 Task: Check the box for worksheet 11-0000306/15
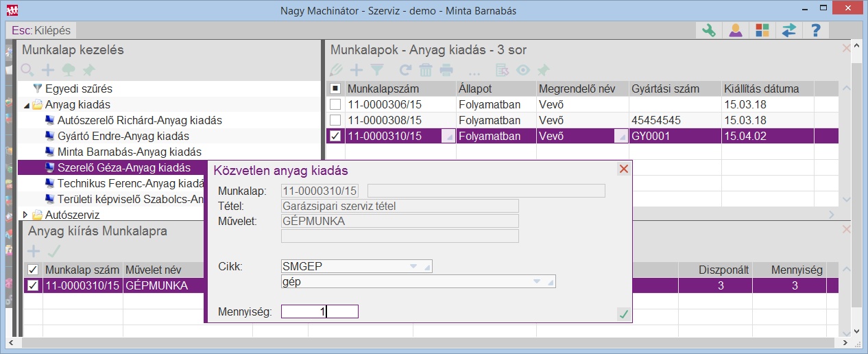point(335,104)
